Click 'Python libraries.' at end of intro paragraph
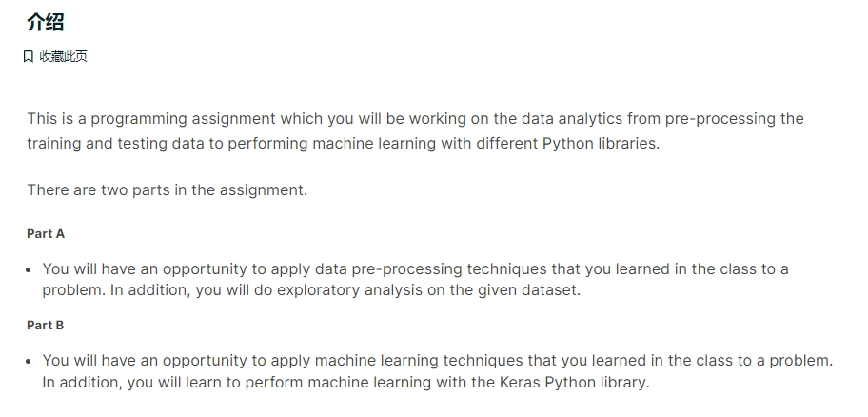Screen dimensions: 868x417 [602, 144]
